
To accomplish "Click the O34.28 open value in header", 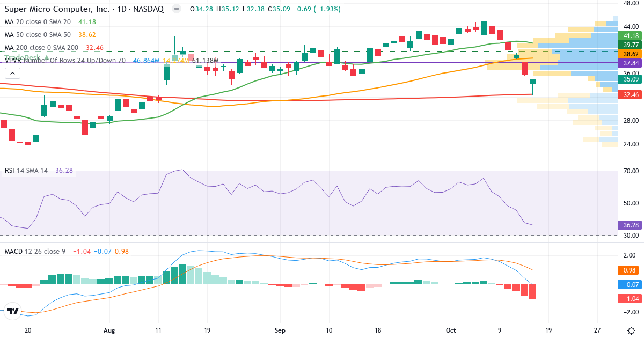I will coord(201,9).
